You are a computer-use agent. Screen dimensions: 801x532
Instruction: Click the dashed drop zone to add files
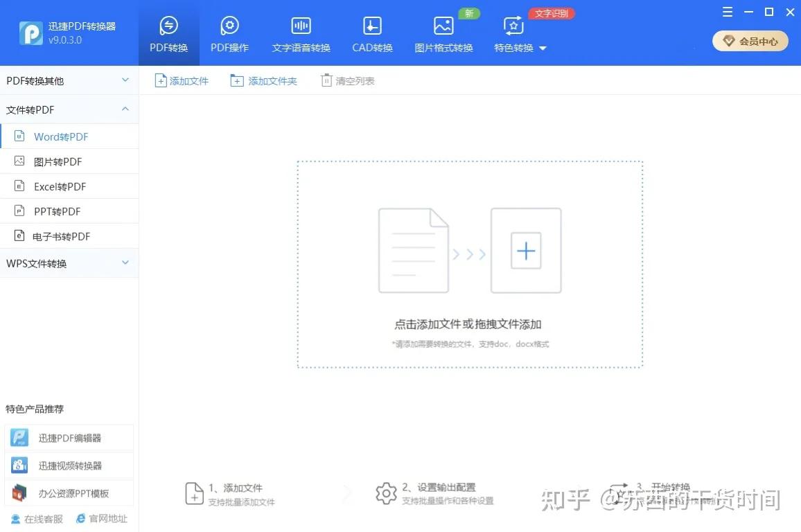[x=469, y=264]
